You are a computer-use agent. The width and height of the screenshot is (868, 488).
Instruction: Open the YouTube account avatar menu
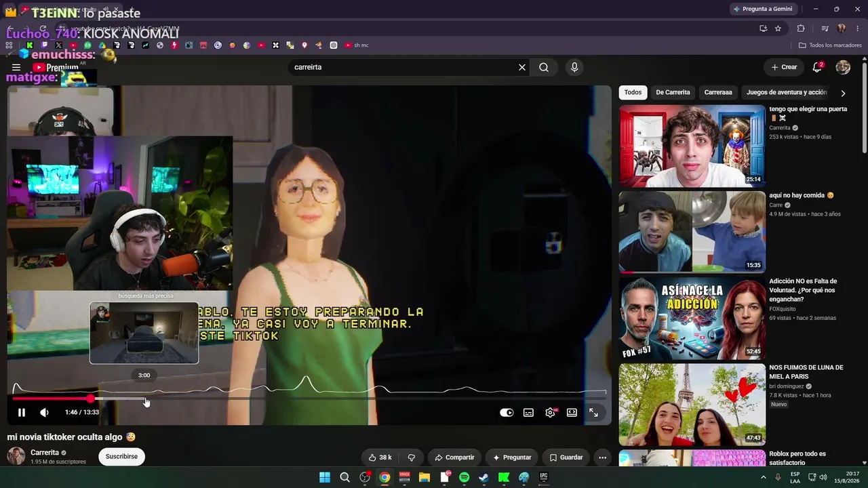point(843,67)
